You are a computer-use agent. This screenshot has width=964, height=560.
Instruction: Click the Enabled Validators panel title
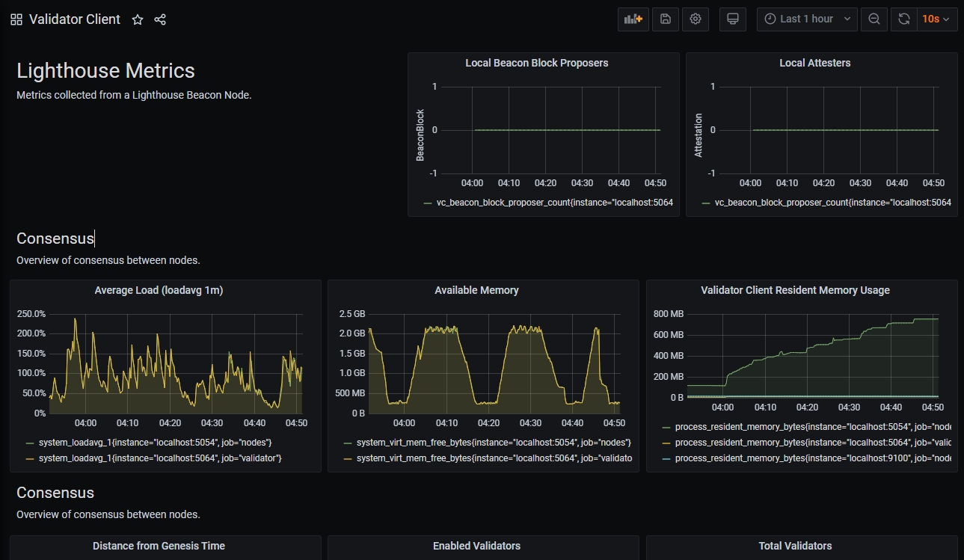pos(476,546)
